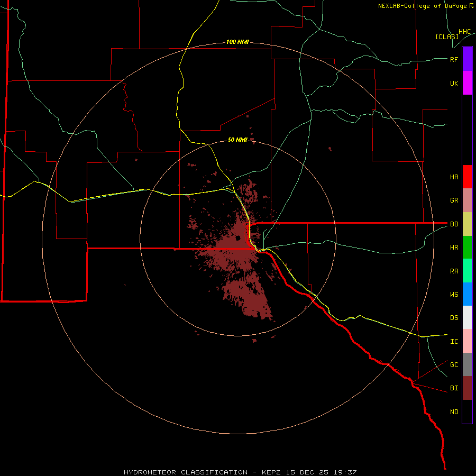Click the HR legend label
The height and width of the screenshot is (476, 476).
point(454,248)
